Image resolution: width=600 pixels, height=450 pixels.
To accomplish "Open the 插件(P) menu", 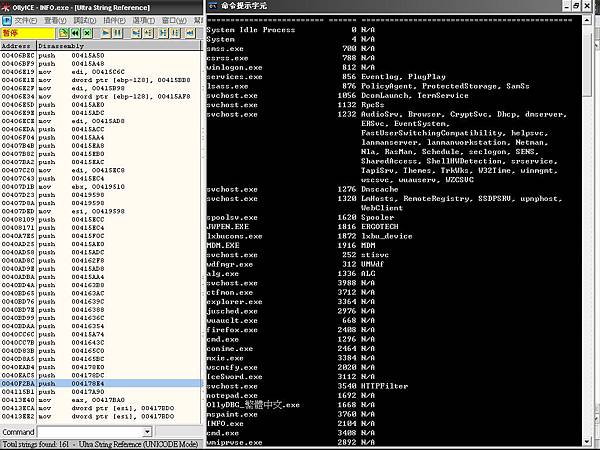I will [114, 21].
